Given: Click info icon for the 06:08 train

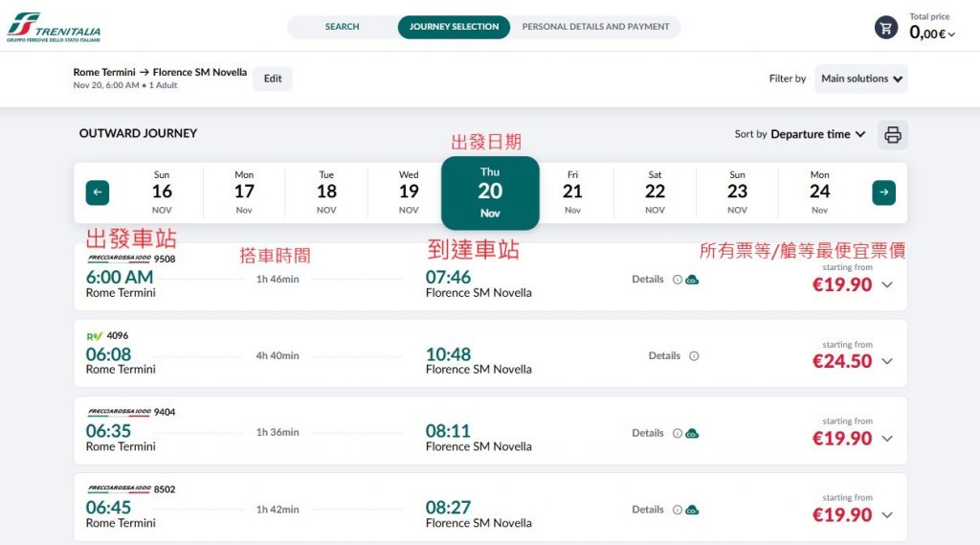Looking at the screenshot, I should [694, 356].
